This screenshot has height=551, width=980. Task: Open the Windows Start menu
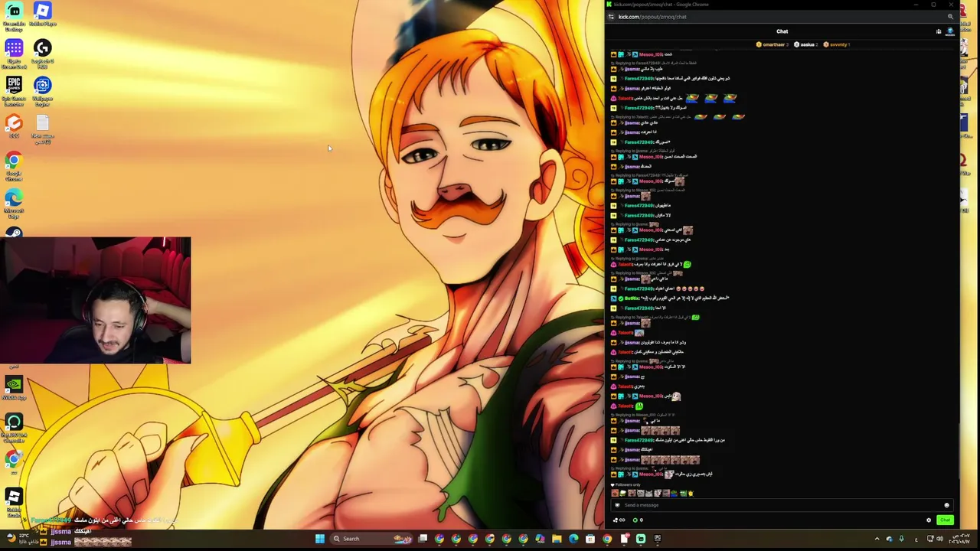[319, 539]
